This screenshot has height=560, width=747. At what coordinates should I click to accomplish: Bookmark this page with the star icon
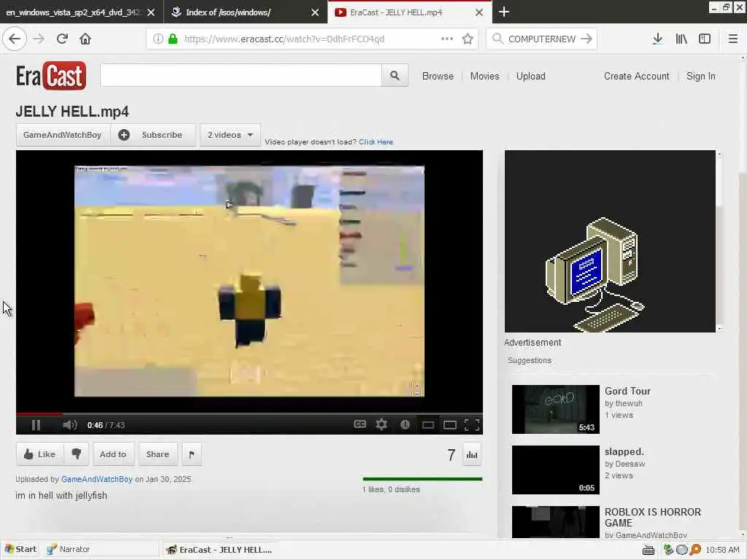468,39
